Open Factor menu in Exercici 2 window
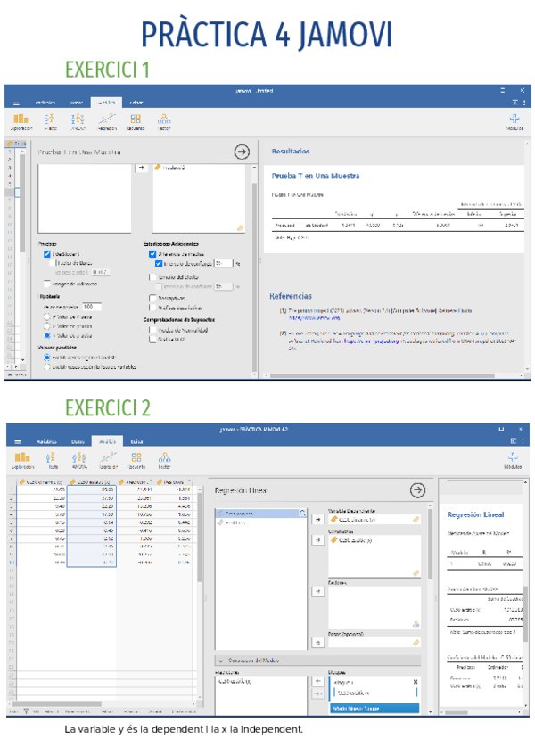 pyautogui.click(x=164, y=460)
